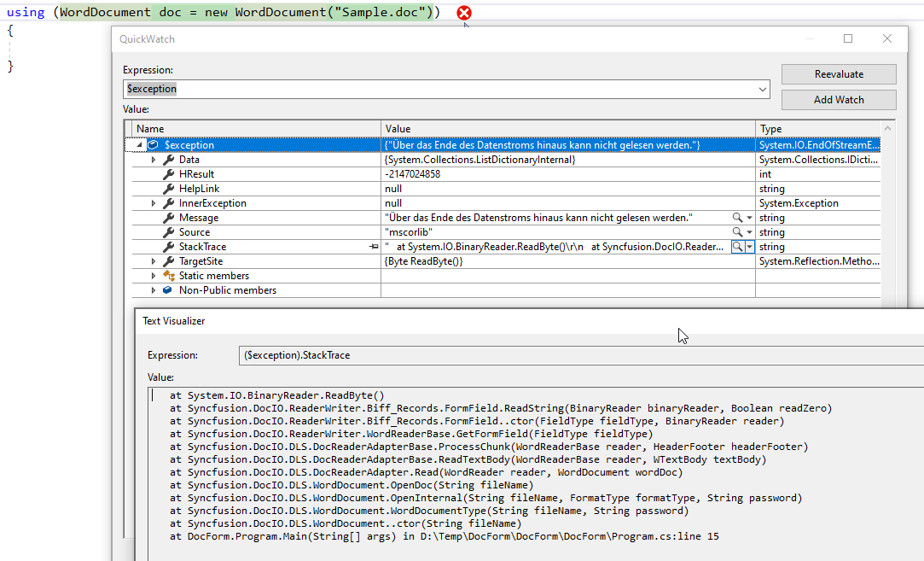
Task: Open the Expression combo box dropdown
Action: point(763,90)
